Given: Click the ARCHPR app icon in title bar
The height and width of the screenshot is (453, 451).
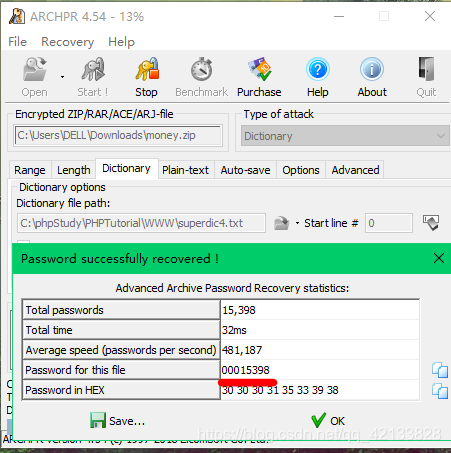Looking at the screenshot, I should 17,16.
